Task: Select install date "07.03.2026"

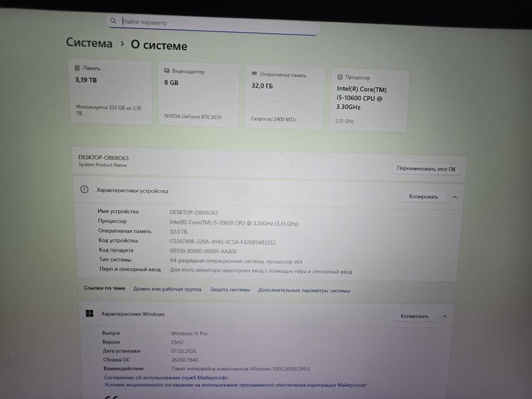Action: [x=184, y=351]
